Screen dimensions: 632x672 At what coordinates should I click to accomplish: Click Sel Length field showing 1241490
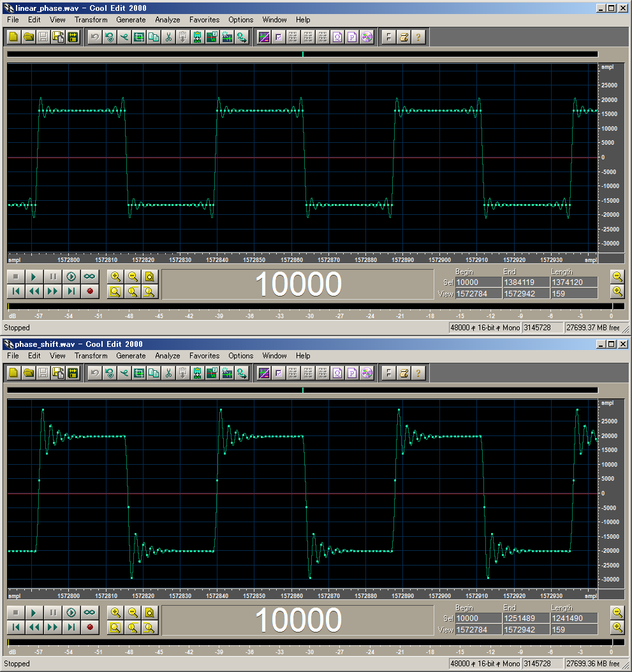[574, 618]
